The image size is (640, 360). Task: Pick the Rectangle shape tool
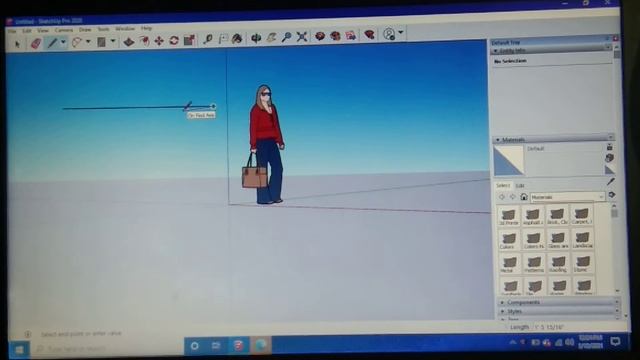(101, 42)
